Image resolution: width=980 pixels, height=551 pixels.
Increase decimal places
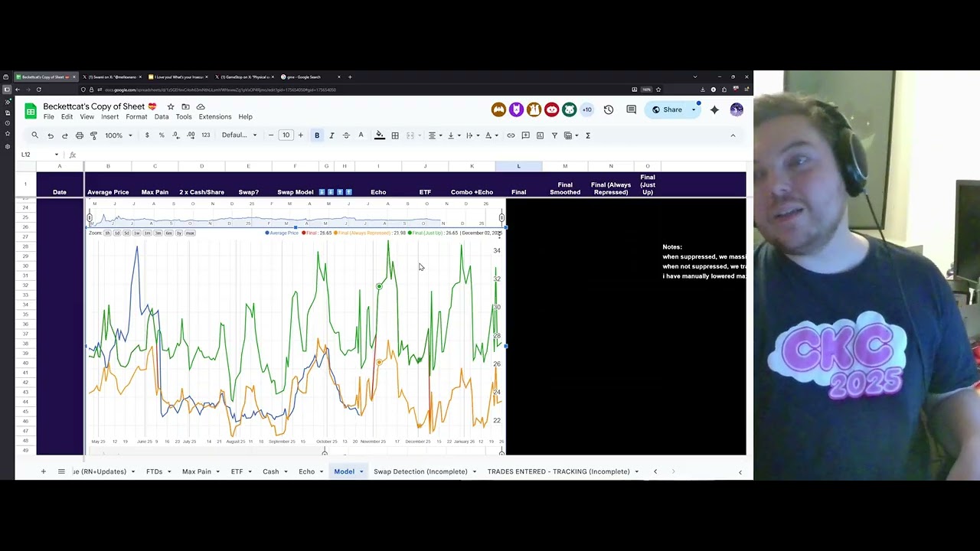(191, 135)
